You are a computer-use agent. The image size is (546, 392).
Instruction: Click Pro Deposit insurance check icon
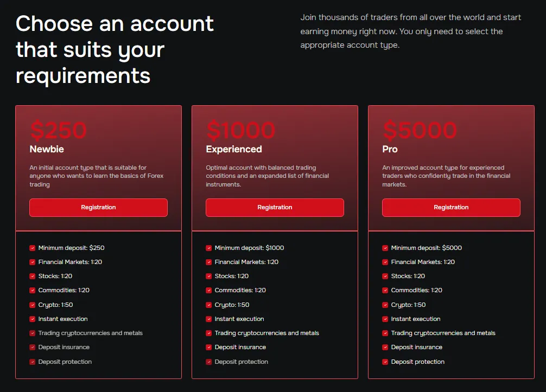[x=385, y=348]
